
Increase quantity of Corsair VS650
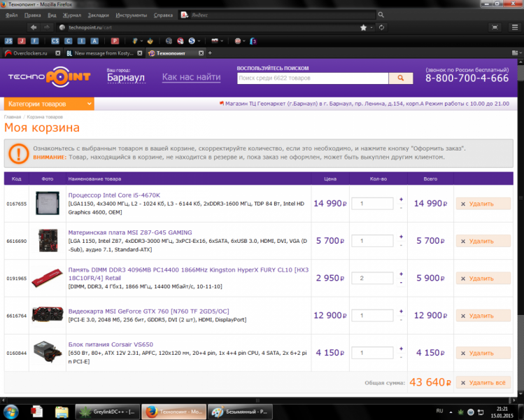(401, 349)
